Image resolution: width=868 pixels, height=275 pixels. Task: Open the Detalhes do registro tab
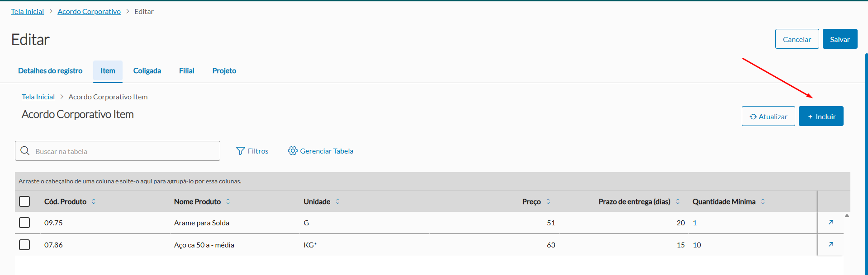(50, 70)
